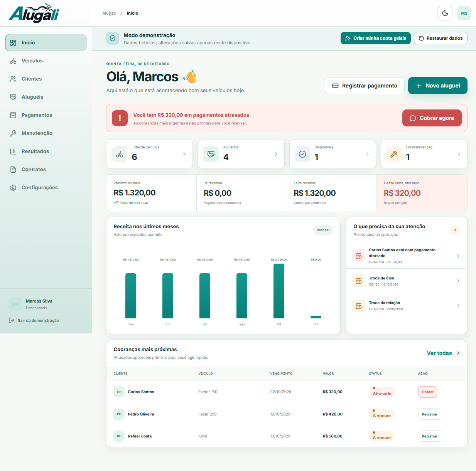476x471 pixels.
Task: Click the Alugali logo
Action: coord(34,13)
